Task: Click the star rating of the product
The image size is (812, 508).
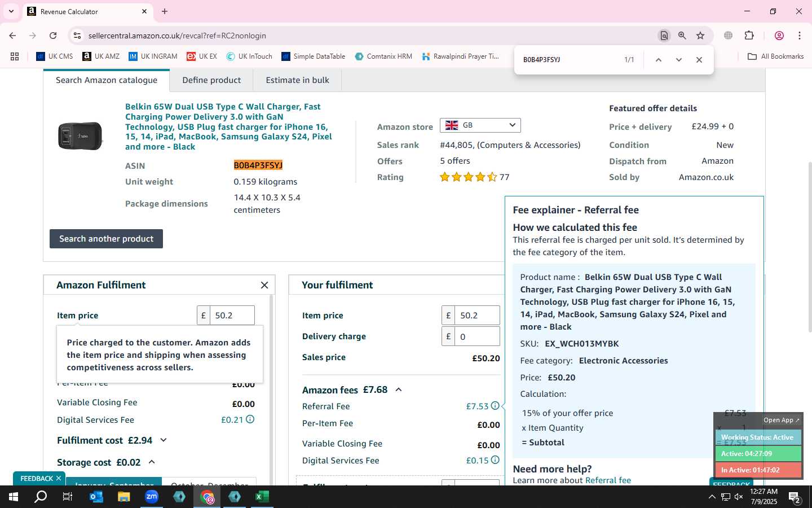Action: [468, 177]
